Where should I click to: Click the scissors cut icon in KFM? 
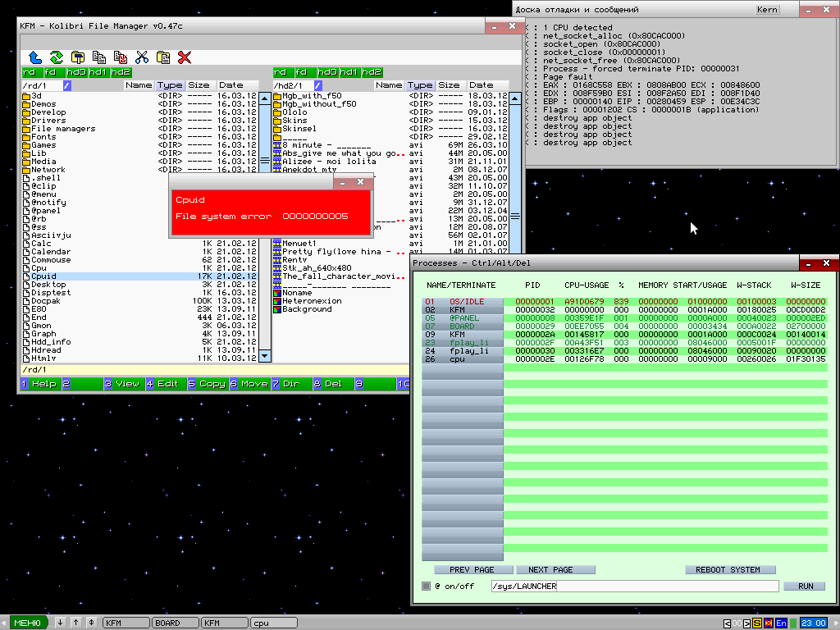(142, 57)
